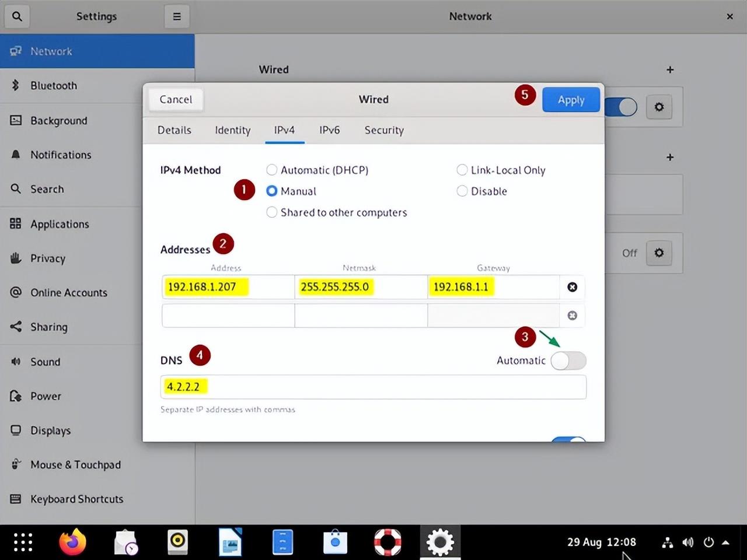Click the Mouse & Touchpad icon
This screenshot has width=747, height=560.
click(16, 464)
